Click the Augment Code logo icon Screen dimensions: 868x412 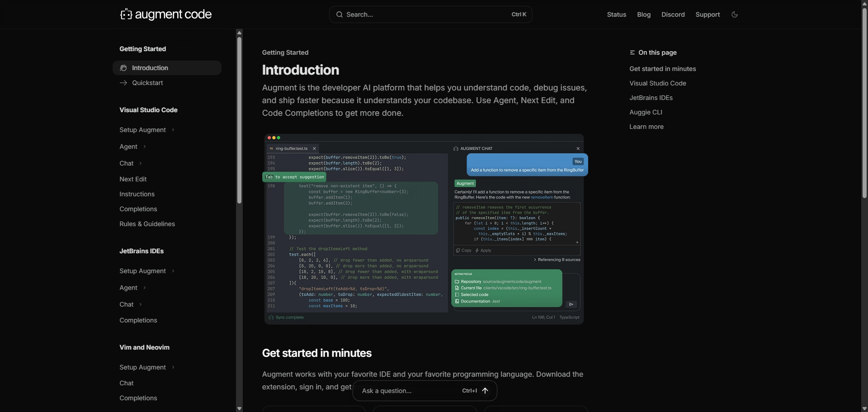pyautogui.click(x=126, y=14)
